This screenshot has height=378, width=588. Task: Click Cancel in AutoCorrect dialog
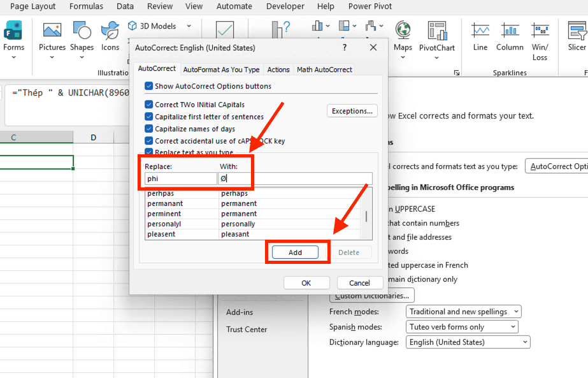click(x=360, y=283)
